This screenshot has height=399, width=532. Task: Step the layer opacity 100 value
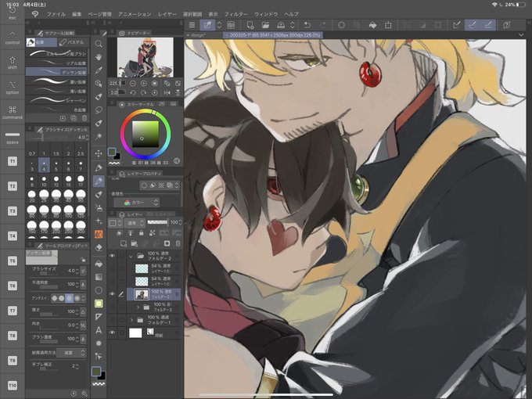pos(180,222)
